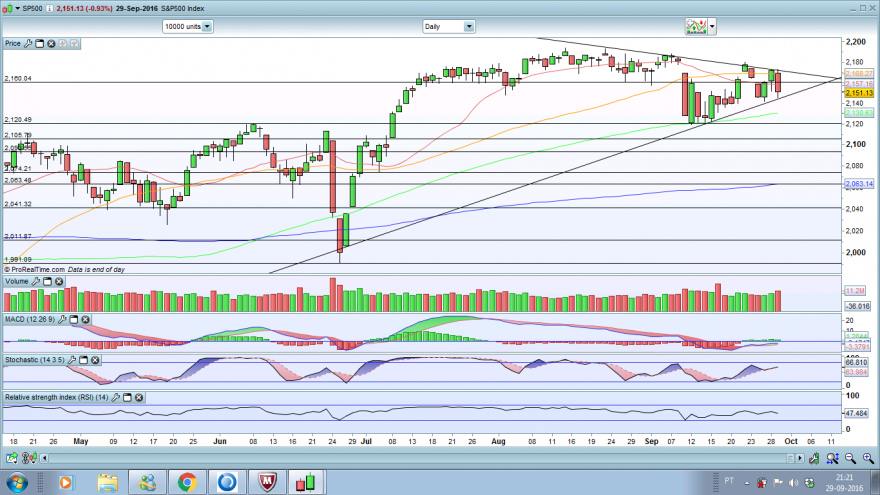The height and width of the screenshot is (495, 880).
Task: Zoom in with the magnifier plus icon
Action: coord(868,459)
